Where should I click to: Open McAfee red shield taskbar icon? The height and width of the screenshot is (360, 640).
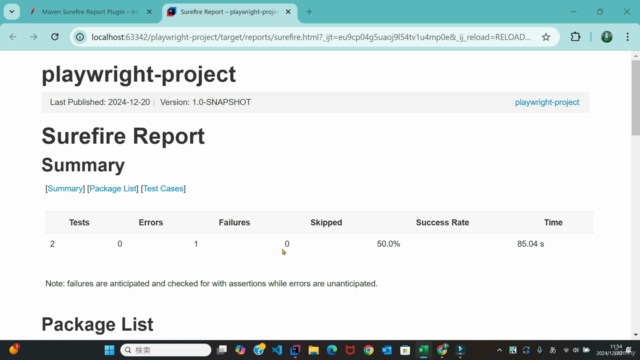click(x=350, y=350)
